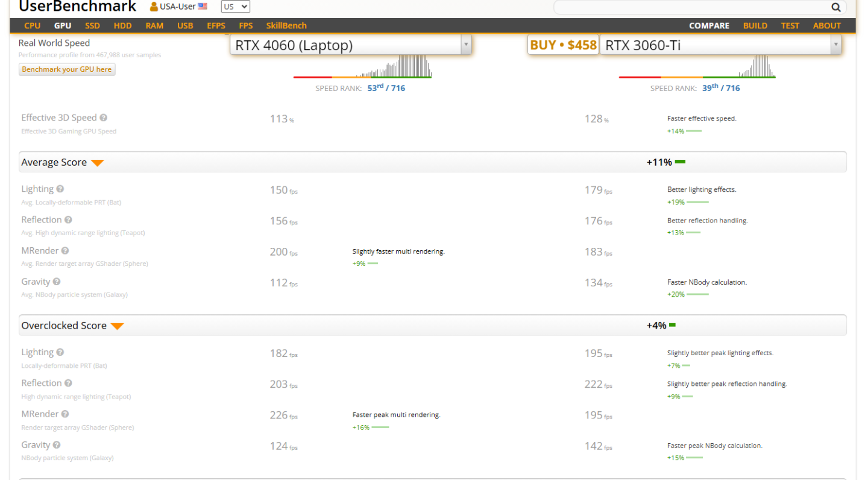Click the +14% effective speed bar
This screenshot has height=480, width=868.
pyautogui.click(x=694, y=131)
